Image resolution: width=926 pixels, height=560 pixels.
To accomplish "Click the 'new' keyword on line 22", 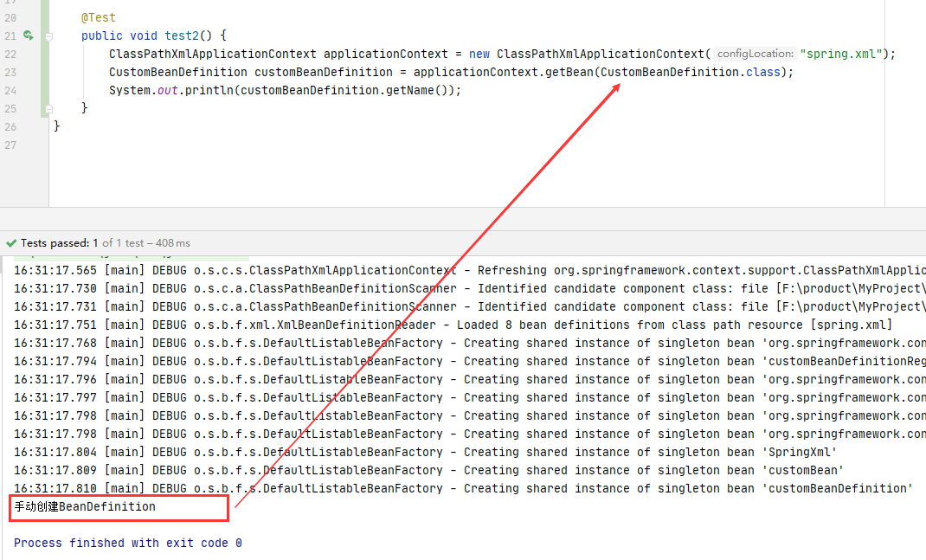I will pyautogui.click(x=479, y=54).
